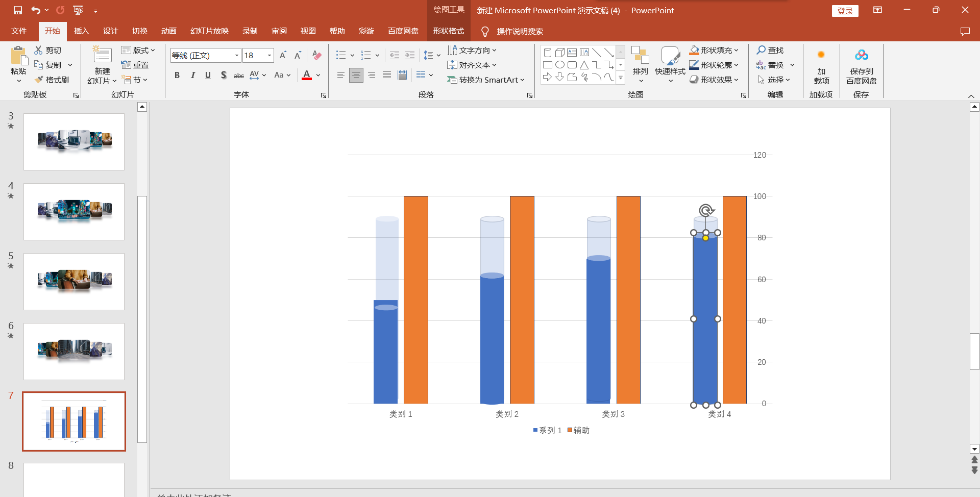This screenshot has width=980, height=497.
Task: Open the Arrange shapes tool
Action: (640, 64)
